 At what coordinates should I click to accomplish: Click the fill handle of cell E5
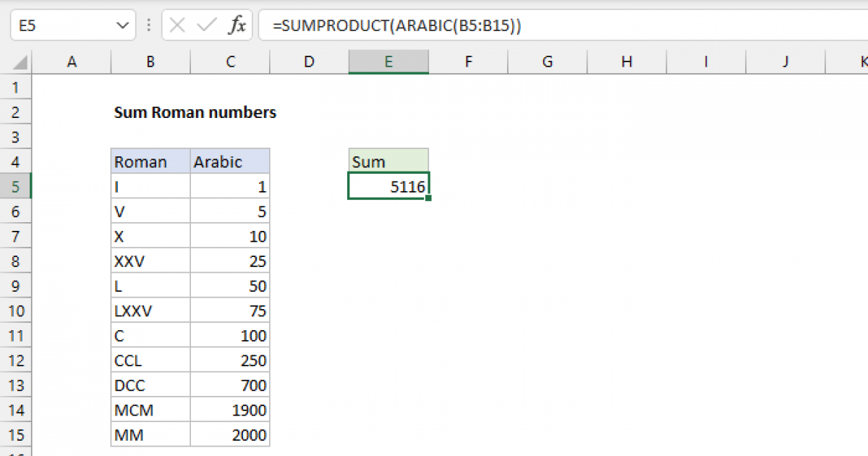[x=428, y=198]
